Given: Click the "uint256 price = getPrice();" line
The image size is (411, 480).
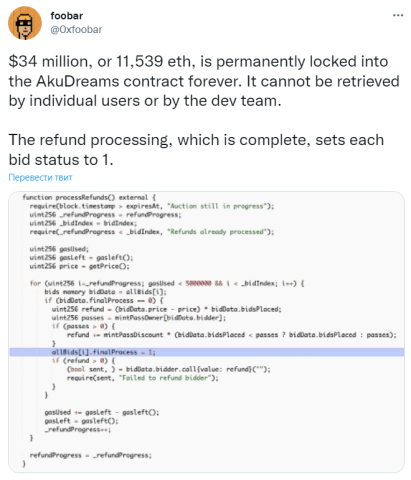Looking at the screenshot, I should [79, 266].
